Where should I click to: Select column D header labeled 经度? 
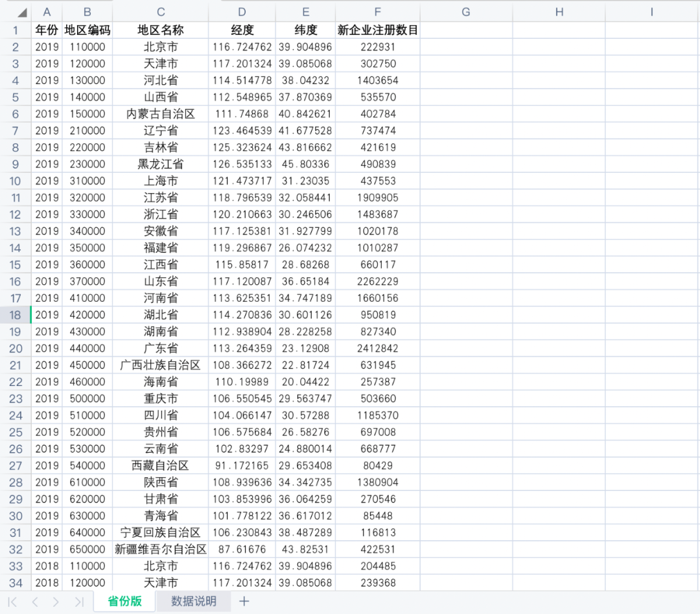pyautogui.click(x=241, y=10)
